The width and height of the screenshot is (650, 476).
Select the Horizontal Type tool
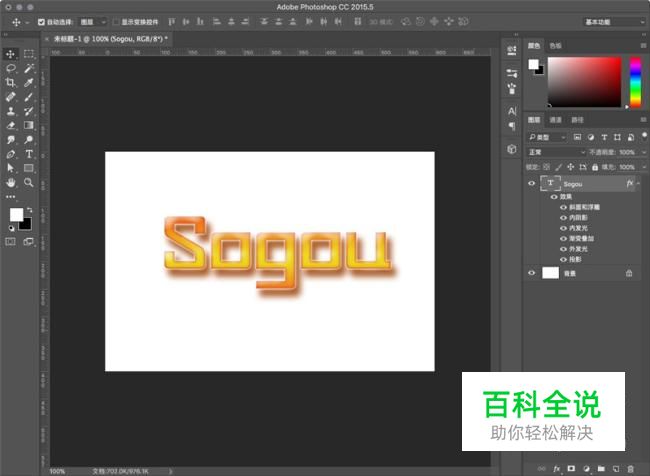[x=29, y=154]
